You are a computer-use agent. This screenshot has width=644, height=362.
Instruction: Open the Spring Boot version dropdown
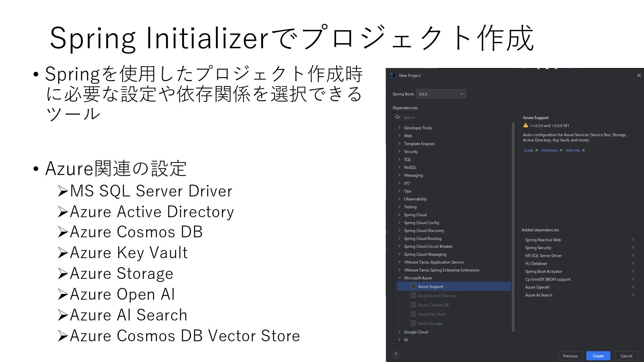(x=441, y=94)
